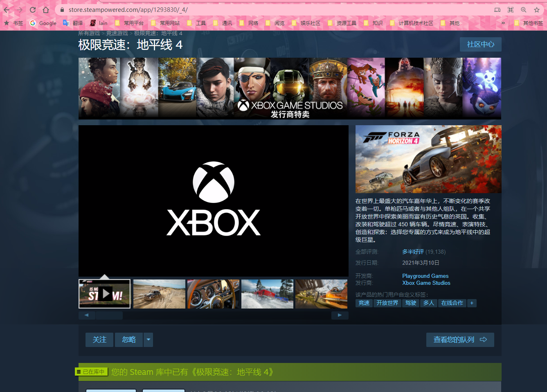This screenshot has width=547, height=392.
Task: Click + to show more user tags
Action: (472, 303)
